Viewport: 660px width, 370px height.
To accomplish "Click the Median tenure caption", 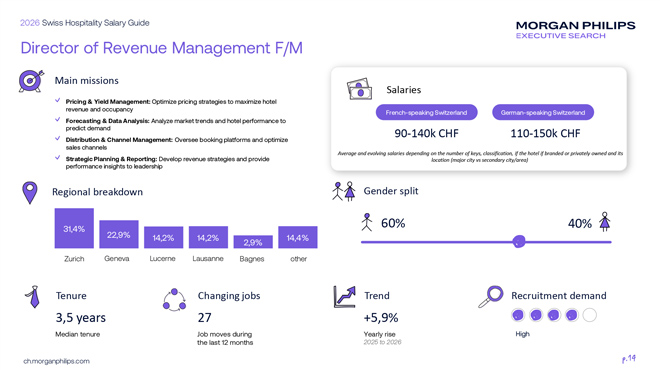I will (78, 334).
